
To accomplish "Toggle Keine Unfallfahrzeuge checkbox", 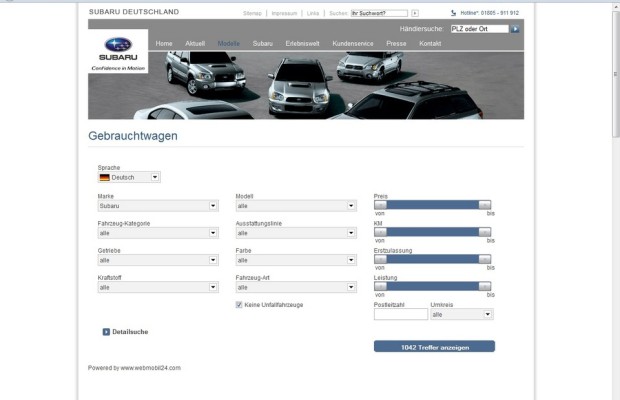I will click(239, 305).
